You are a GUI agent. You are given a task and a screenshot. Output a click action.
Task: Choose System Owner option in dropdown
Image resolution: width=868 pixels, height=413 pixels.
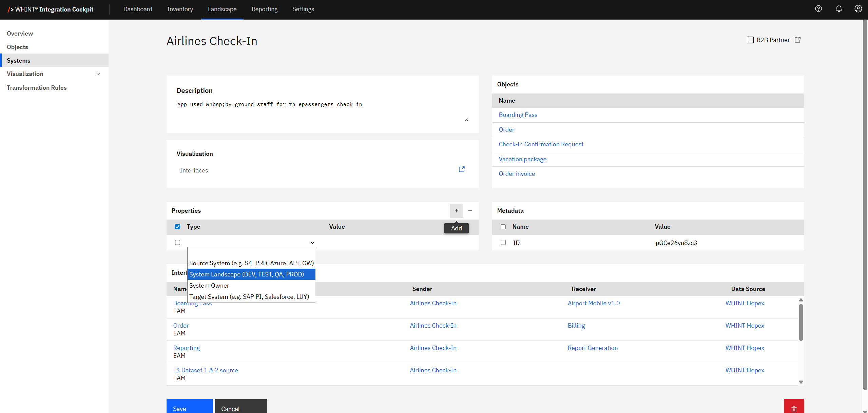tap(251, 286)
